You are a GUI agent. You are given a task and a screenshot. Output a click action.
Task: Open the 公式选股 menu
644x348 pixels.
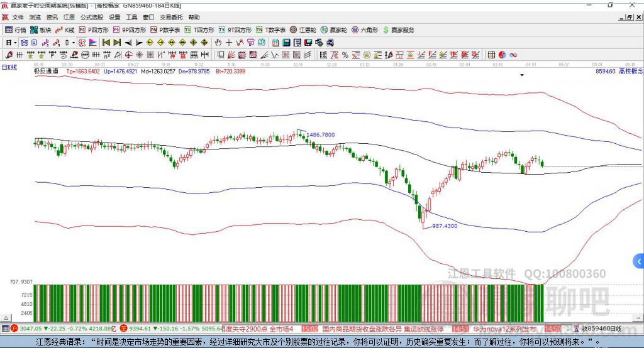[91, 18]
